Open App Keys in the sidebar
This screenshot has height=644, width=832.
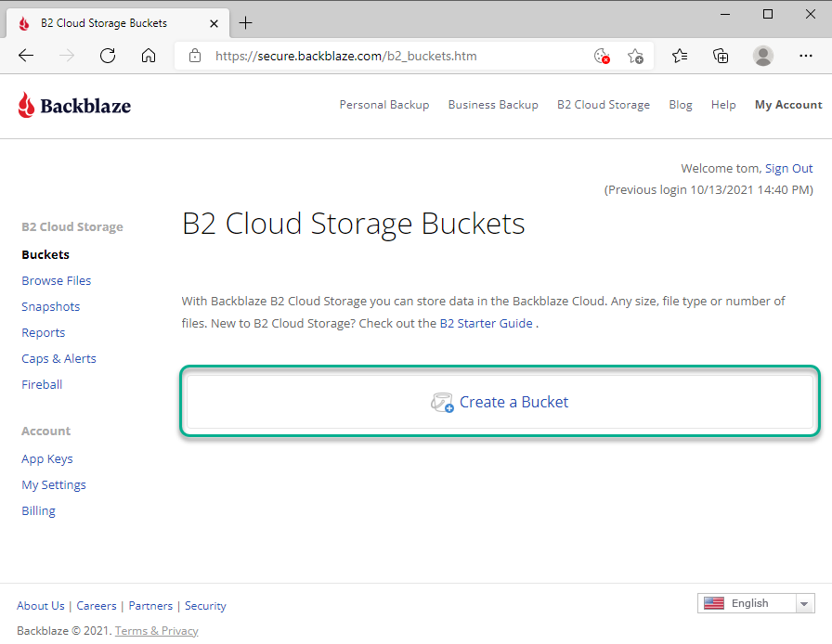[x=47, y=458]
